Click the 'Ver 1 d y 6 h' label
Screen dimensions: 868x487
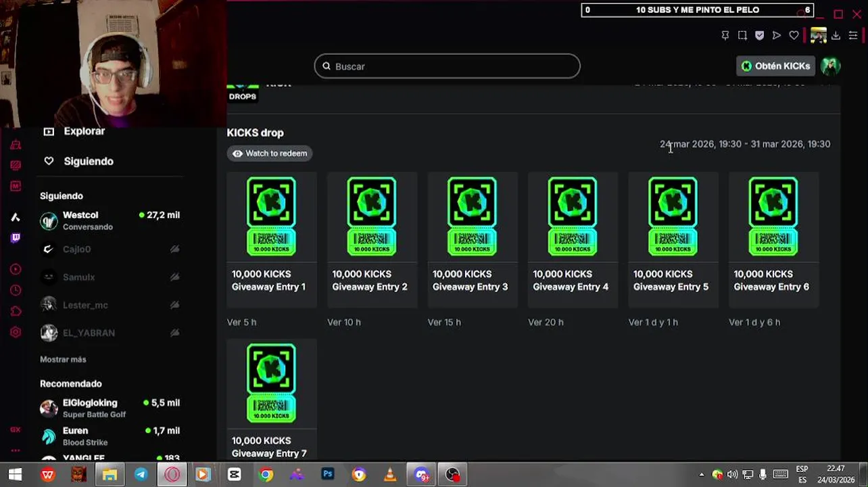[754, 323]
